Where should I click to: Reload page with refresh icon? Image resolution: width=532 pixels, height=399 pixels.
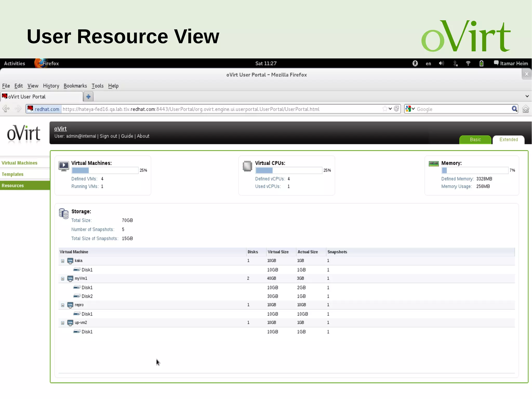coord(396,109)
